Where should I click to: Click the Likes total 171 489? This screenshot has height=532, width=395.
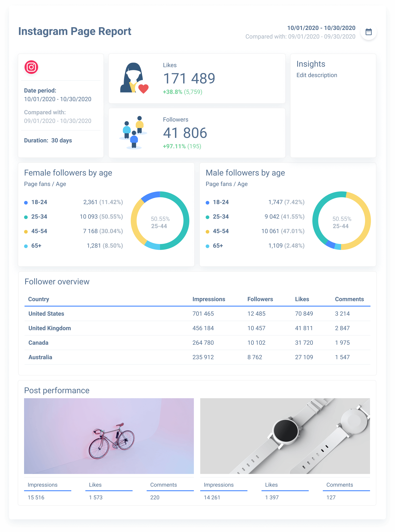pyautogui.click(x=189, y=78)
